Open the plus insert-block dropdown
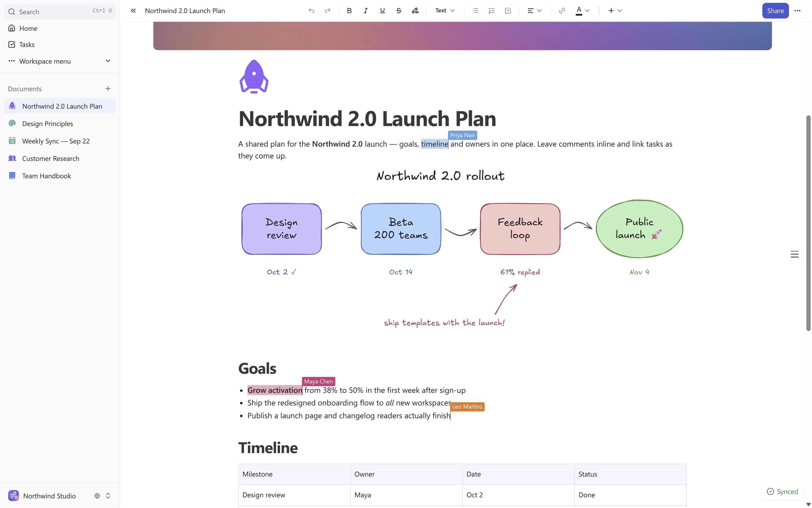 (x=615, y=11)
